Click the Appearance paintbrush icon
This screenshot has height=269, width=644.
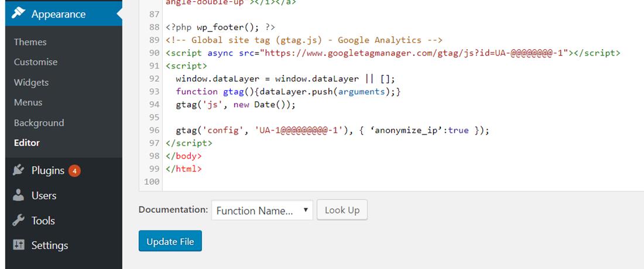(x=19, y=13)
